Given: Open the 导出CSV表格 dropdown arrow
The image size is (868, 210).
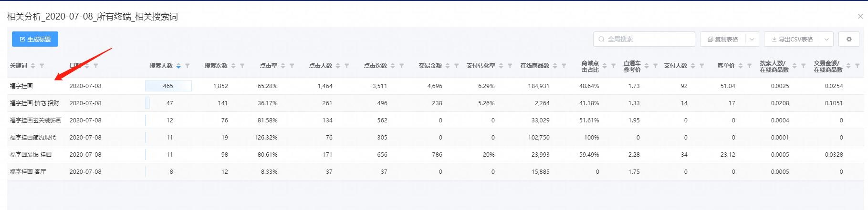Looking at the screenshot, I should coord(826,39).
